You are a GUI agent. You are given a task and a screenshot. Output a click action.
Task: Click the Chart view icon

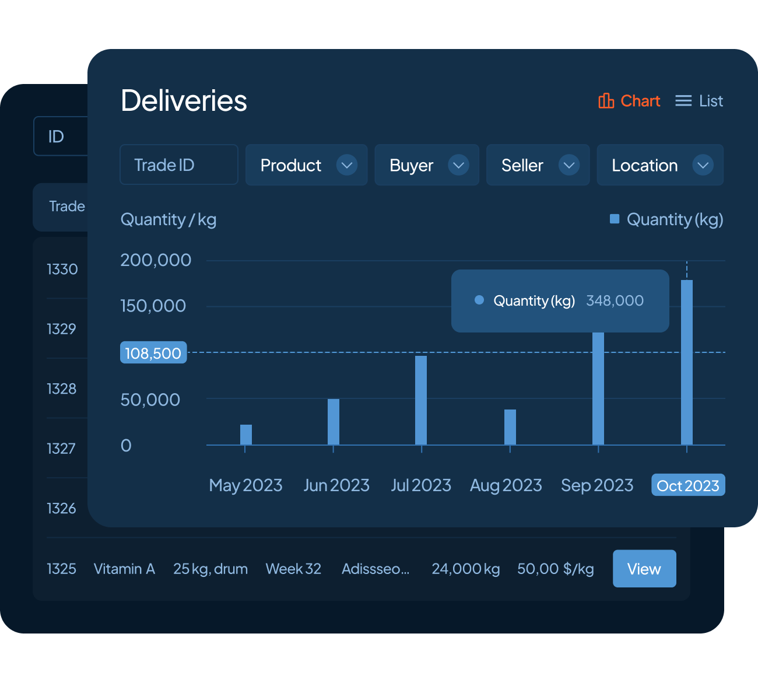606,101
